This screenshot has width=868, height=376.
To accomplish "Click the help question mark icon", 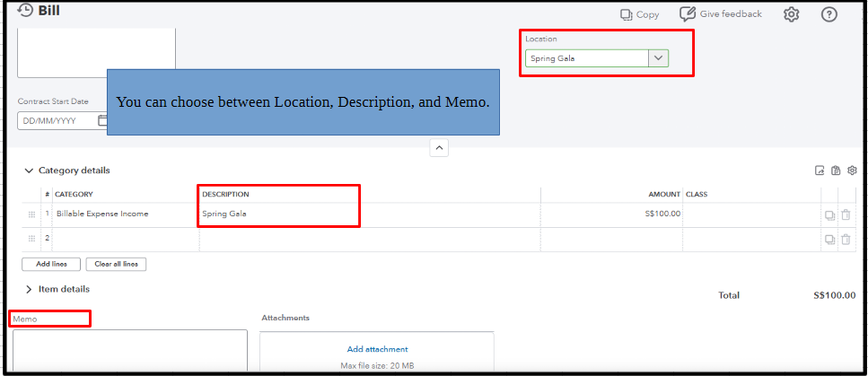I will tap(829, 14).
